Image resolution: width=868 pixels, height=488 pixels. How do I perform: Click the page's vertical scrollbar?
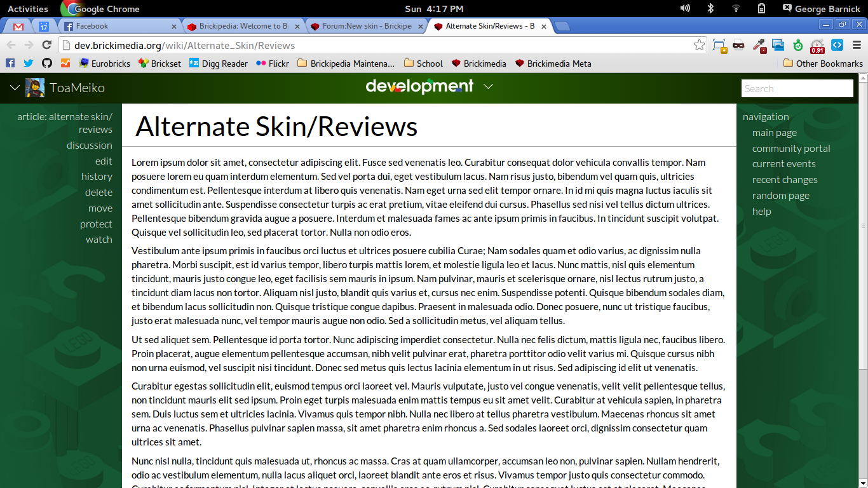pos(862,222)
